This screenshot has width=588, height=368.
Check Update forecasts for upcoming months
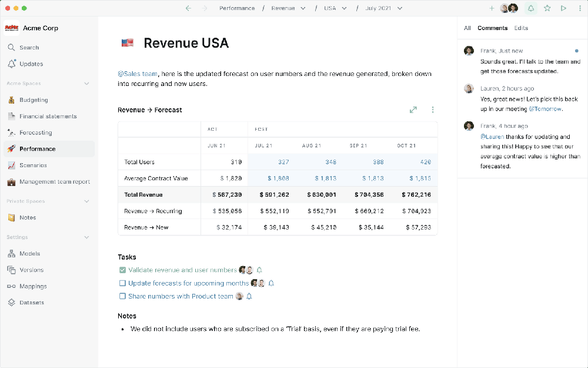point(122,283)
